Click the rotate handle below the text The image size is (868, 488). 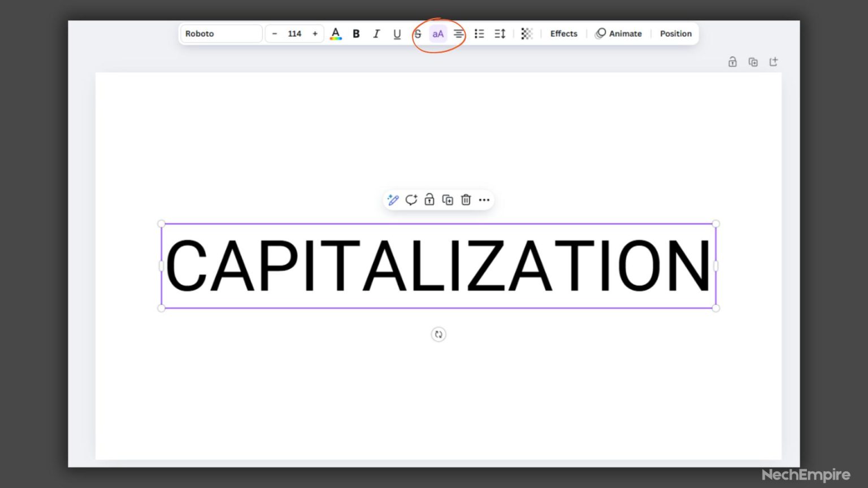(x=439, y=334)
